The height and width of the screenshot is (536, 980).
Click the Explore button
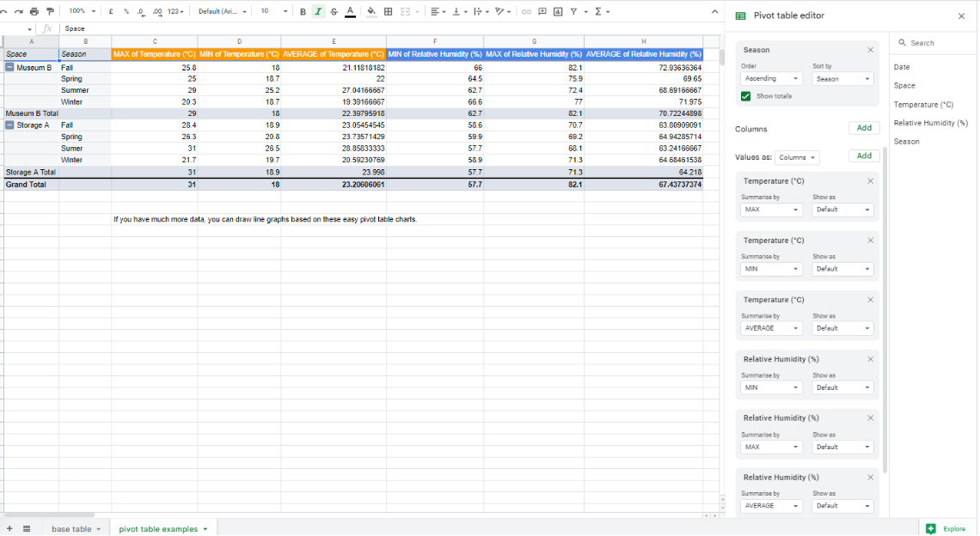(946, 528)
